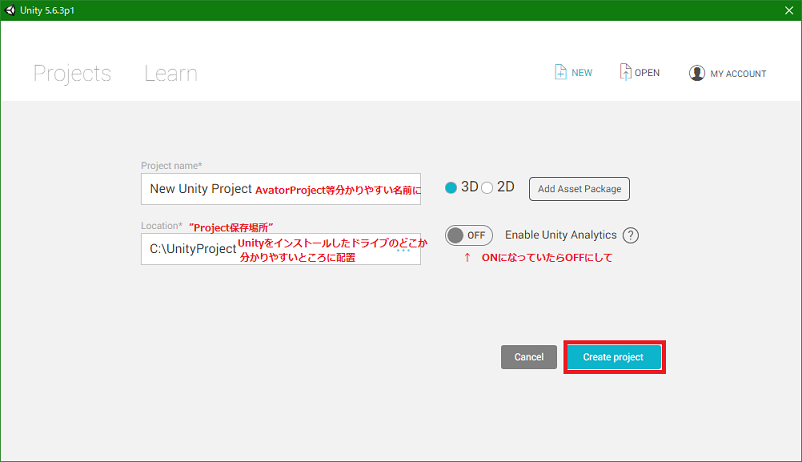Click the Project name input field
The height and width of the screenshot is (462, 802).
tap(281, 189)
